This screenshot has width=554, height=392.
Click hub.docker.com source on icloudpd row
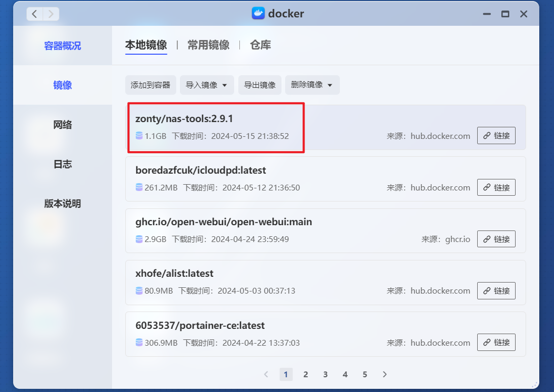click(x=440, y=188)
